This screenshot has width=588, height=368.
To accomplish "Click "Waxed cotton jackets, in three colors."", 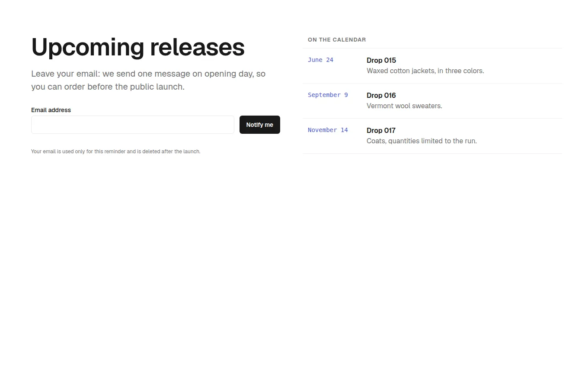I will [x=425, y=71].
